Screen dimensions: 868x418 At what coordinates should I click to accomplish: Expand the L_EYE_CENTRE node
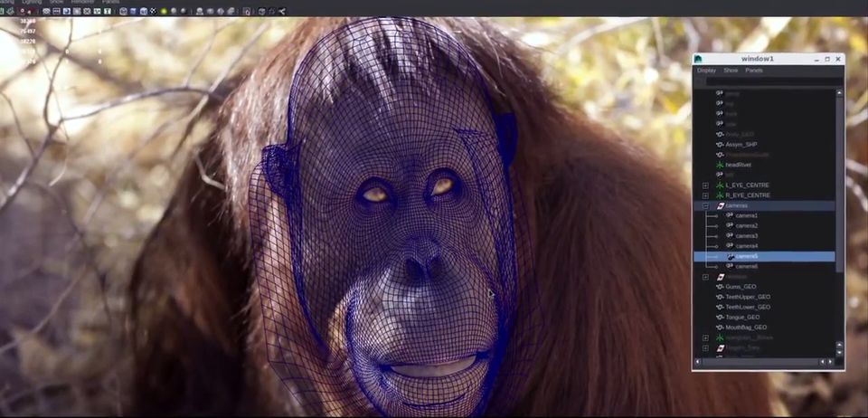(705, 185)
